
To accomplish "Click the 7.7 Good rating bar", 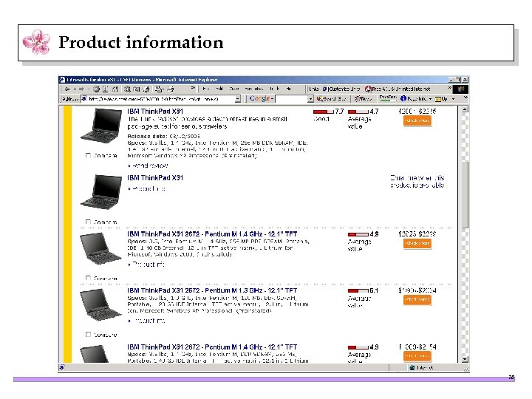I will pyautogui.click(x=324, y=112).
